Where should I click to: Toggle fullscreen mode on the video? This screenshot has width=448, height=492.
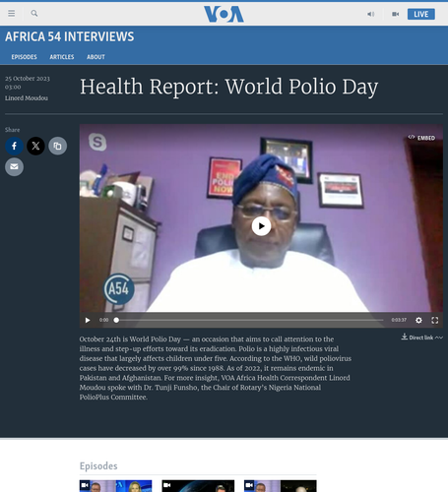(435, 320)
